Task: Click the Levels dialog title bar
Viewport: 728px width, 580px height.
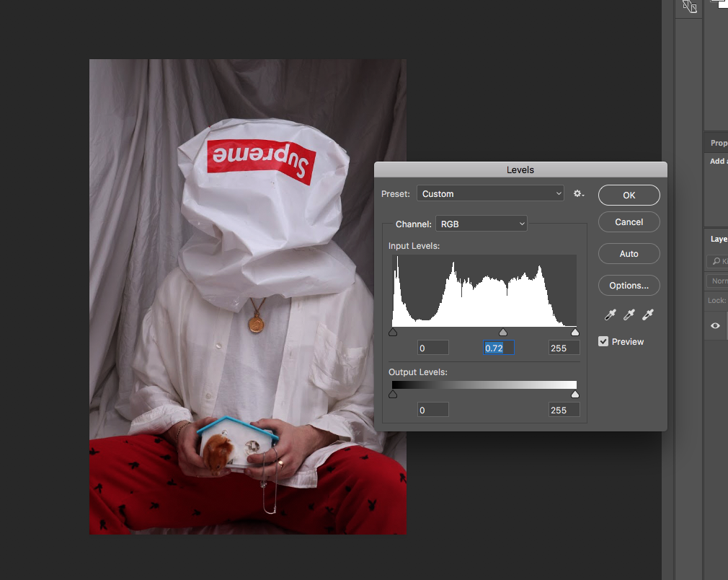Action: point(520,170)
